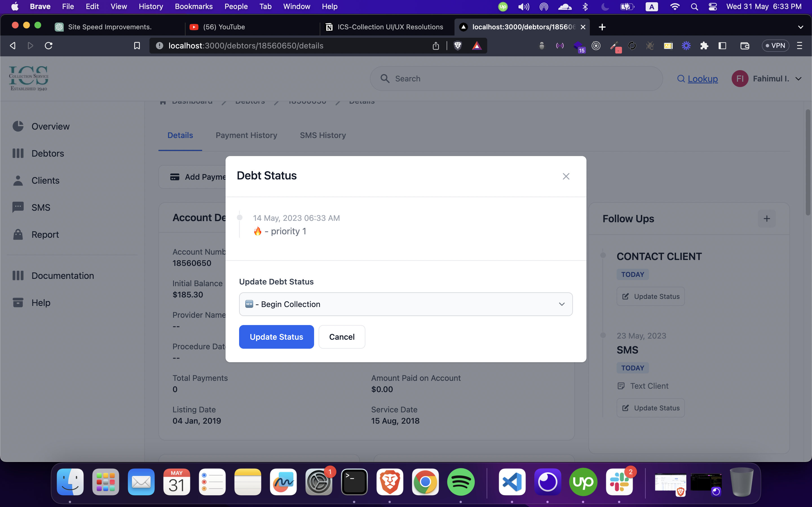Open the Debtors sidebar section
The width and height of the screenshot is (812, 507).
(47, 153)
